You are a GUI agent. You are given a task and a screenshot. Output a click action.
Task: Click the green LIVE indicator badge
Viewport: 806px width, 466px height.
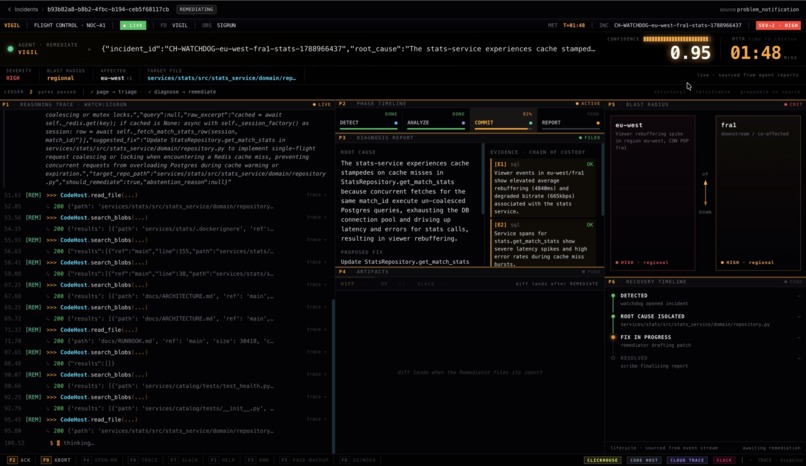(x=133, y=25)
